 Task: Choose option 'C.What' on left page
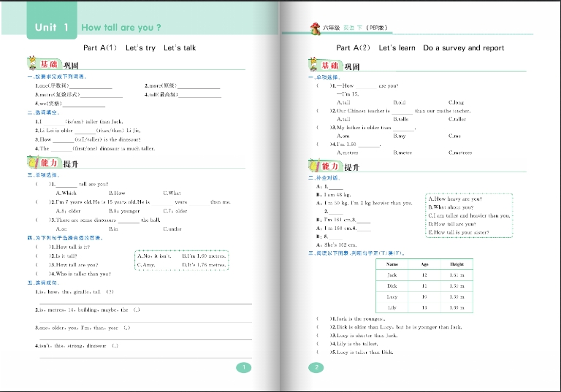tap(172, 193)
